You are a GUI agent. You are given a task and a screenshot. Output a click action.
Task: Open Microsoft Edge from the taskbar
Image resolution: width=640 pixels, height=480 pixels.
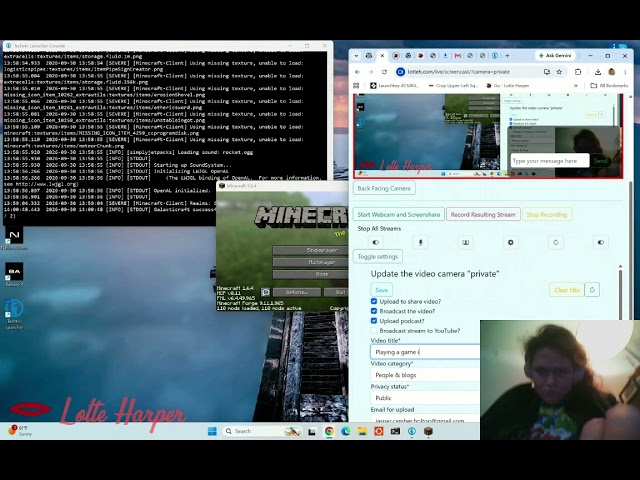pos(346,431)
